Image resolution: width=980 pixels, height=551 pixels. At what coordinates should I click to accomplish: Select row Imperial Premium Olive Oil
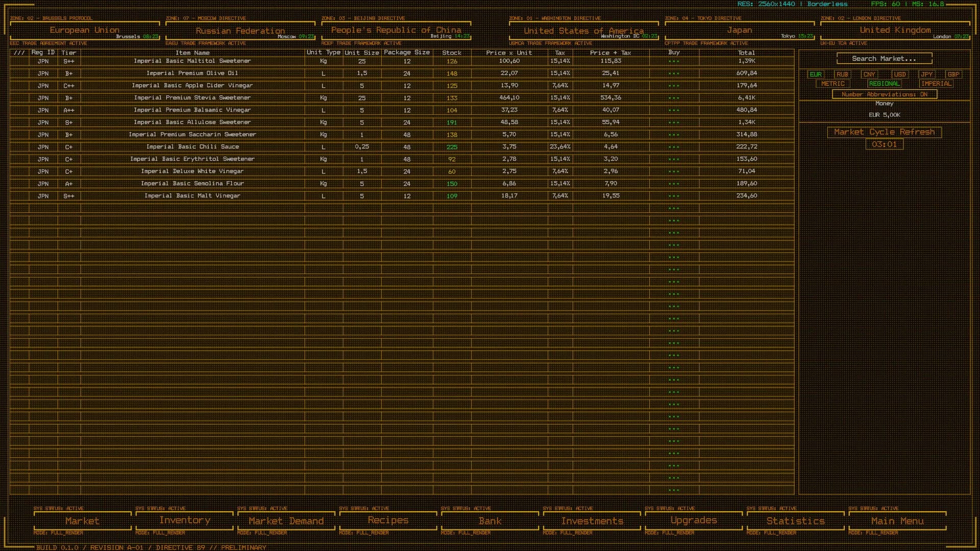[402, 73]
